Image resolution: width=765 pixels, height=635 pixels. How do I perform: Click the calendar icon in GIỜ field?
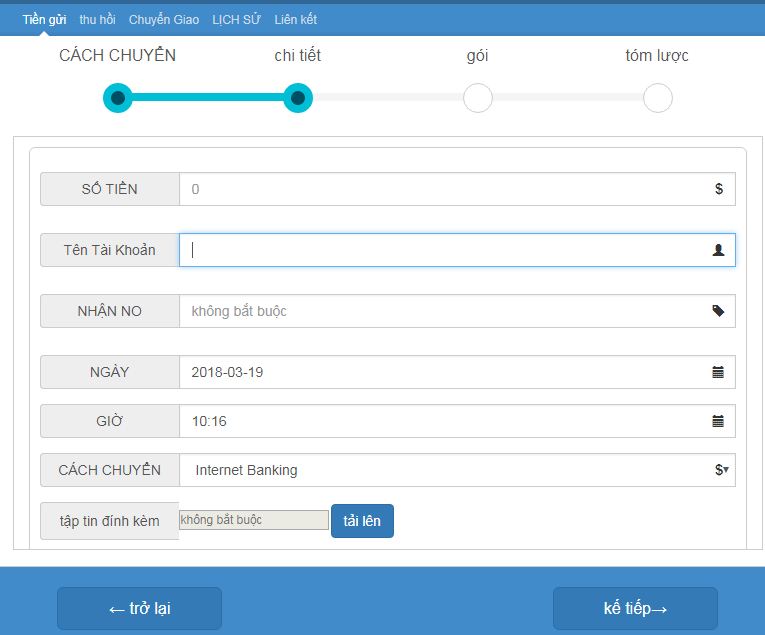(x=718, y=421)
